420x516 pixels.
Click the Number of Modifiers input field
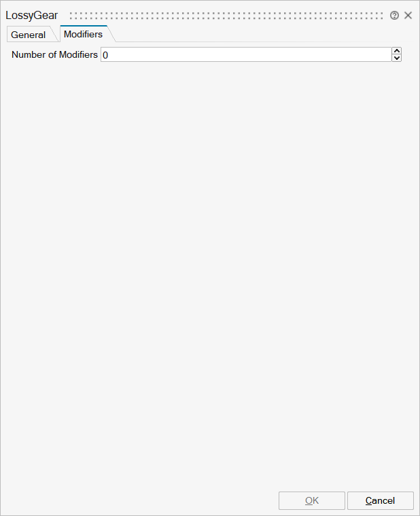tap(246, 54)
